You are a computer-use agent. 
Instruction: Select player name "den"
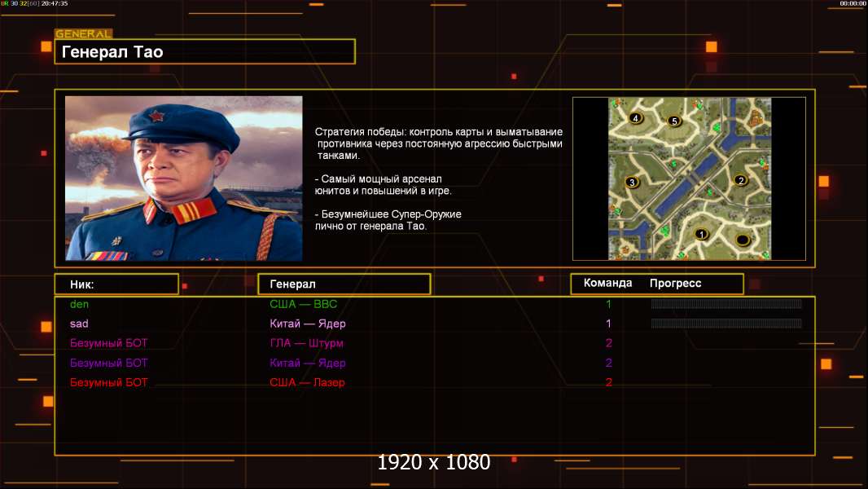pos(79,304)
